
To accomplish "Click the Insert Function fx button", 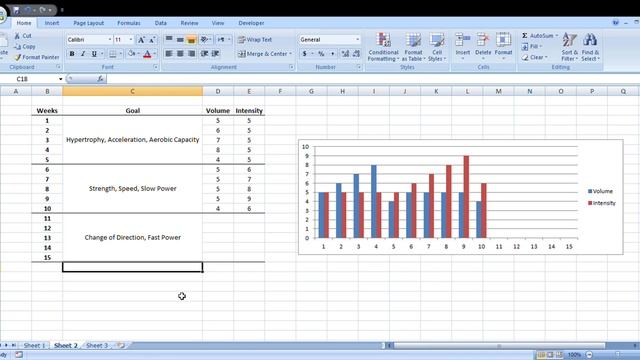I will click(100, 79).
